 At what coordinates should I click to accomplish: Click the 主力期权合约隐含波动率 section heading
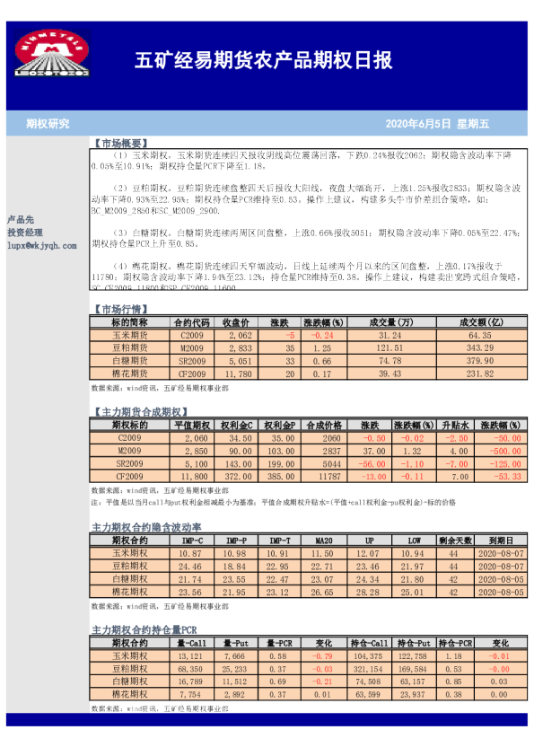click(146, 527)
